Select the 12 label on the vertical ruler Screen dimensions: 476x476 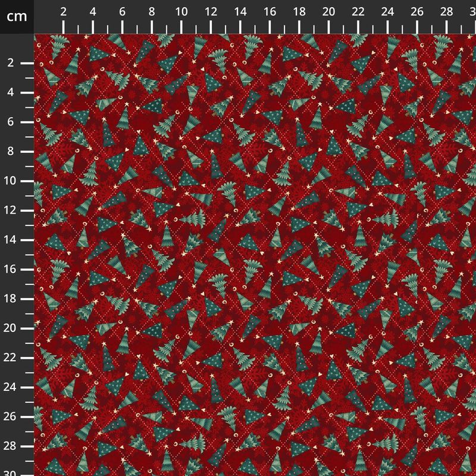[x=10, y=210]
